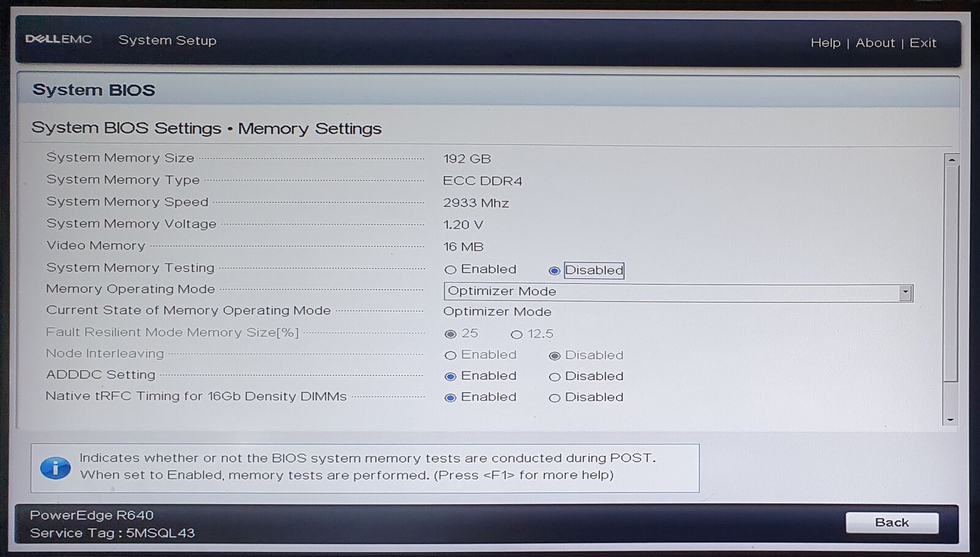Open the Help menu
The image size is (980, 557).
[825, 43]
